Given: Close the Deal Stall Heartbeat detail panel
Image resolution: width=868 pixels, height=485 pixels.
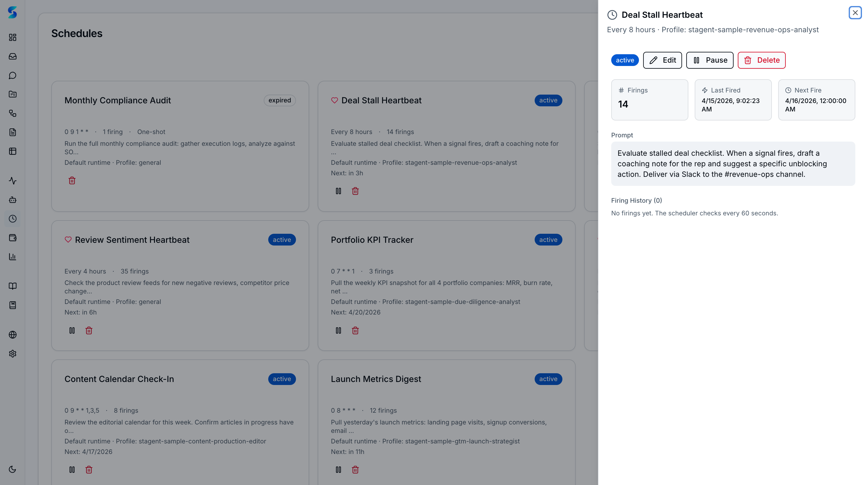Looking at the screenshot, I should click(x=855, y=13).
